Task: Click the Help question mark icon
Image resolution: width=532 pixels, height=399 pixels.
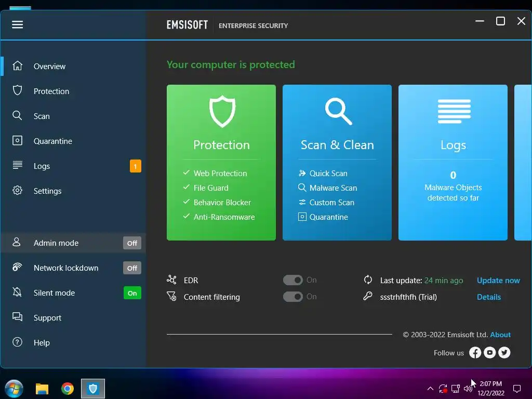Action: coord(17,342)
